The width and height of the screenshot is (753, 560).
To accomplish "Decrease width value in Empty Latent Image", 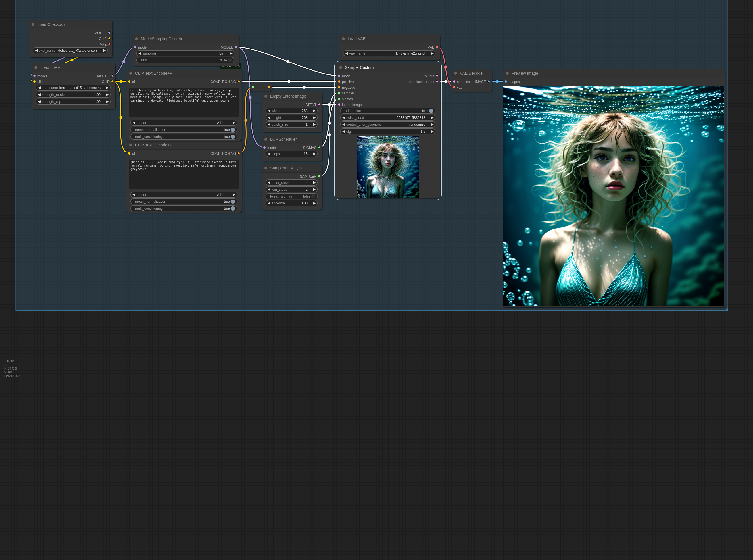I will (x=269, y=111).
